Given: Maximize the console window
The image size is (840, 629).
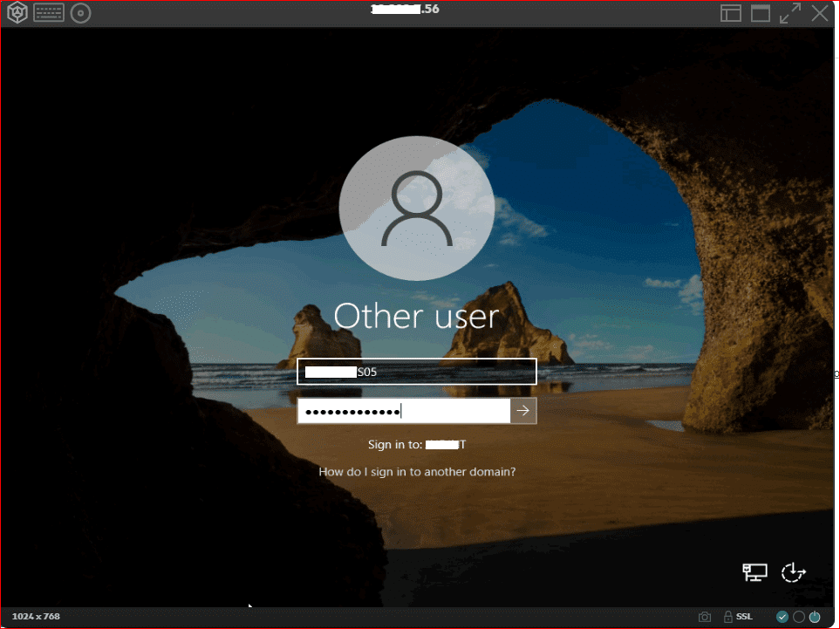Looking at the screenshot, I should point(761,13).
